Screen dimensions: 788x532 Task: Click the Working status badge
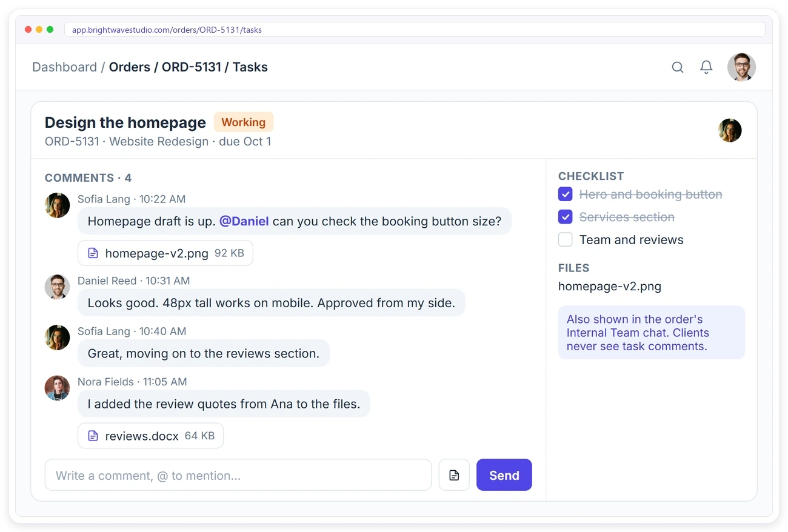244,122
